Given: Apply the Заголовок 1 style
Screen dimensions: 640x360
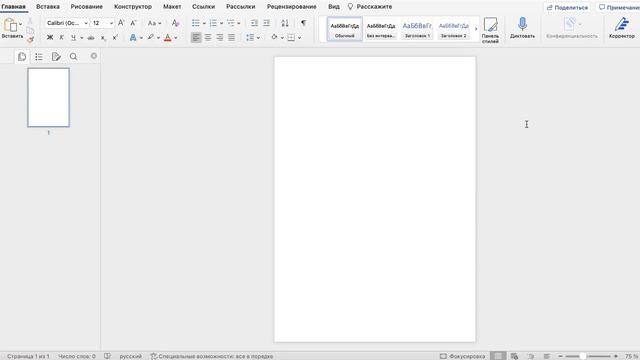Looking at the screenshot, I should click(417, 29).
